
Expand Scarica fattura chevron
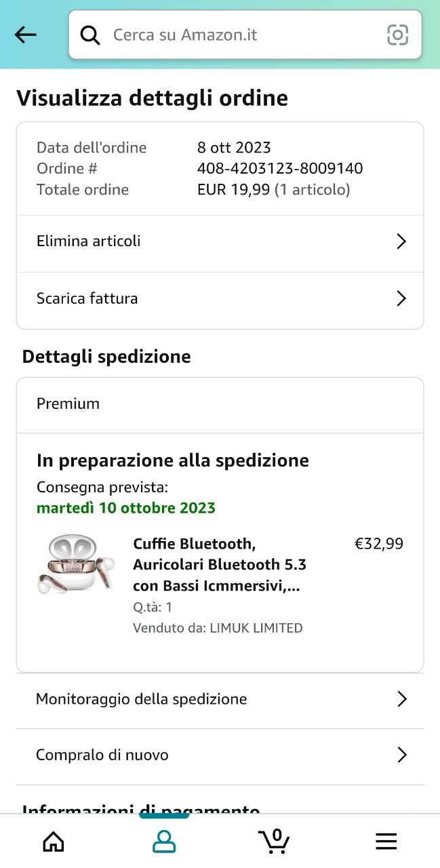pyautogui.click(x=401, y=298)
